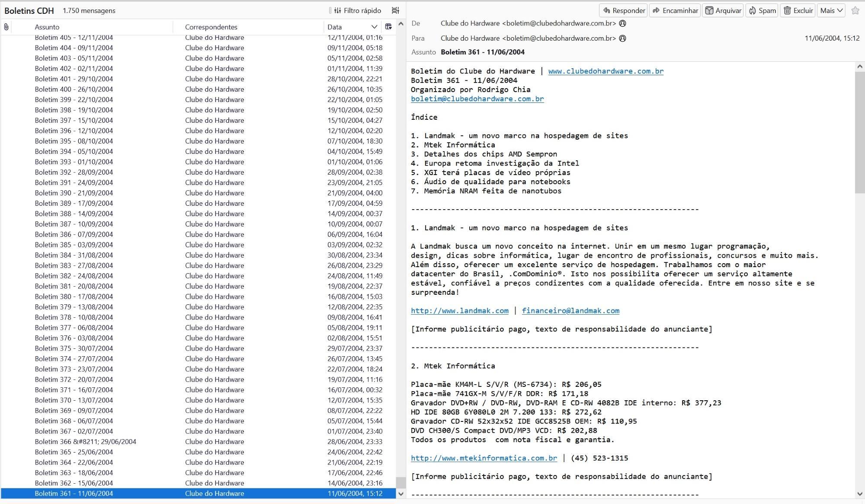Click sender contact icon in De field
Screen dimensions: 865x504
coord(623,23)
